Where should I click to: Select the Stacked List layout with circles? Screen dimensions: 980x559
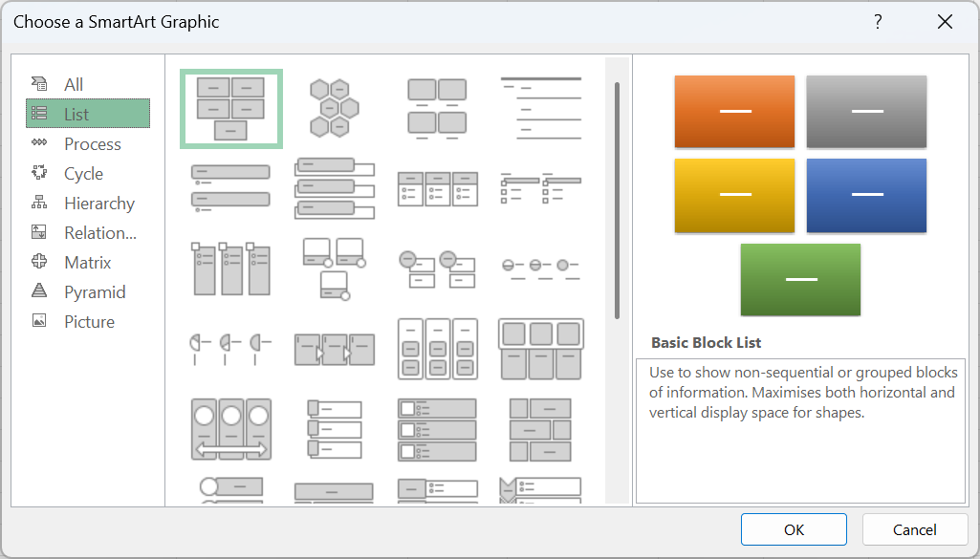(x=438, y=269)
